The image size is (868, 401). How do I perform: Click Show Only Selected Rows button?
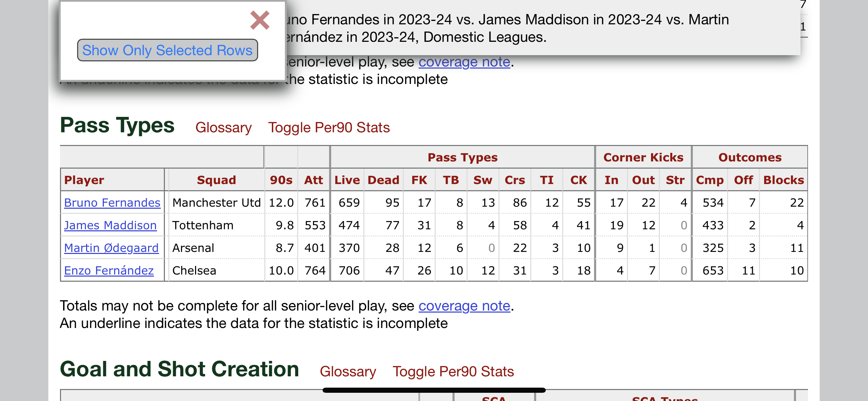(x=167, y=50)
